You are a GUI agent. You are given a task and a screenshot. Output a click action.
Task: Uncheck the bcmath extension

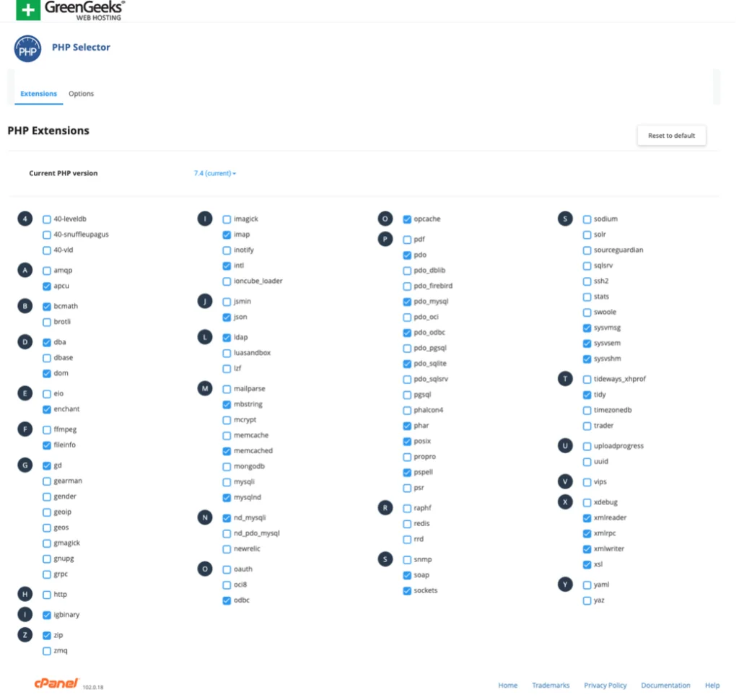coord(47,307)
